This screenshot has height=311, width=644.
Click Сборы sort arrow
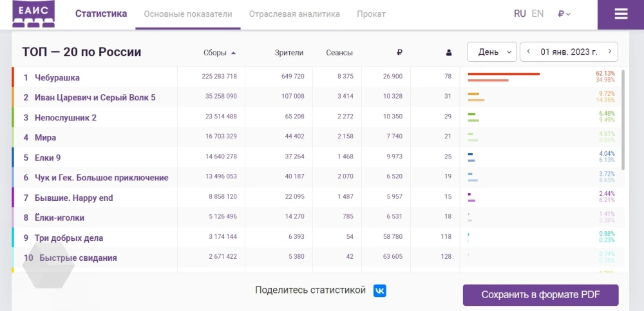(233, 53)
